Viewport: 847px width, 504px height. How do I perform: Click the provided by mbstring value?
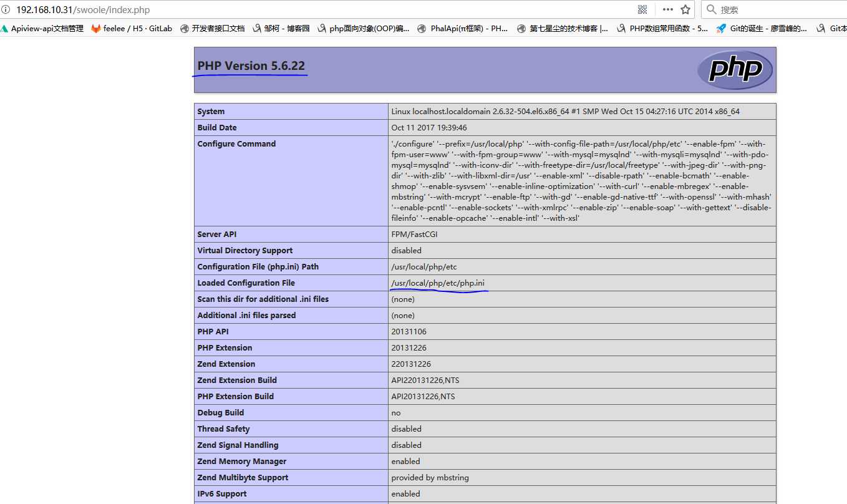click(430, 478)
